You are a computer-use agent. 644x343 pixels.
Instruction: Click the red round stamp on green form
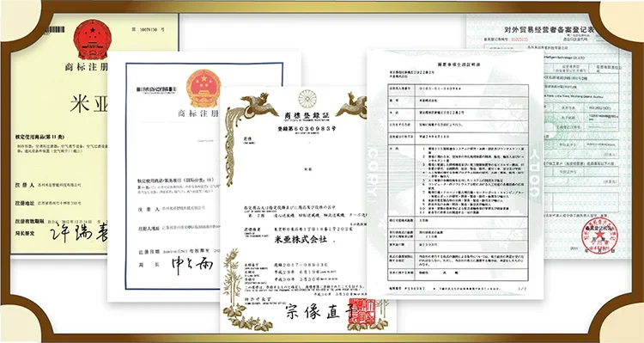point(599,235)
